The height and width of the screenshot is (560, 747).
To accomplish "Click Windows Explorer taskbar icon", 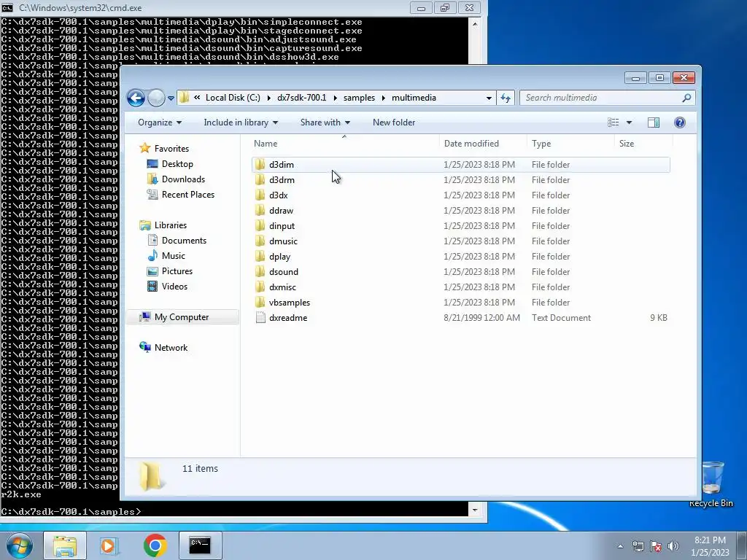I will (x=65, y=545).
